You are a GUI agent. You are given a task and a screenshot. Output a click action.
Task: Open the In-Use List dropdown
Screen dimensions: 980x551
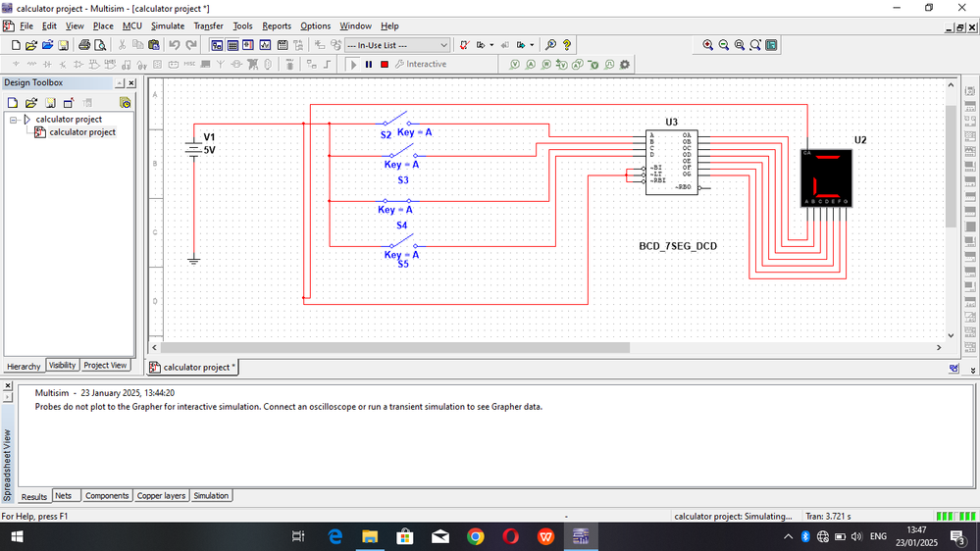(x=443, y=45)
